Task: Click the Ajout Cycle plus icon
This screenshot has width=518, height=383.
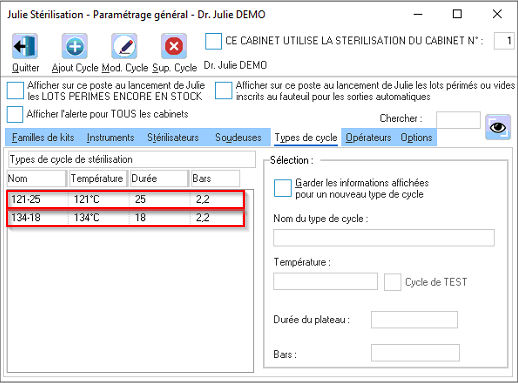Action: pyautogui.click(x=75, y=46)
